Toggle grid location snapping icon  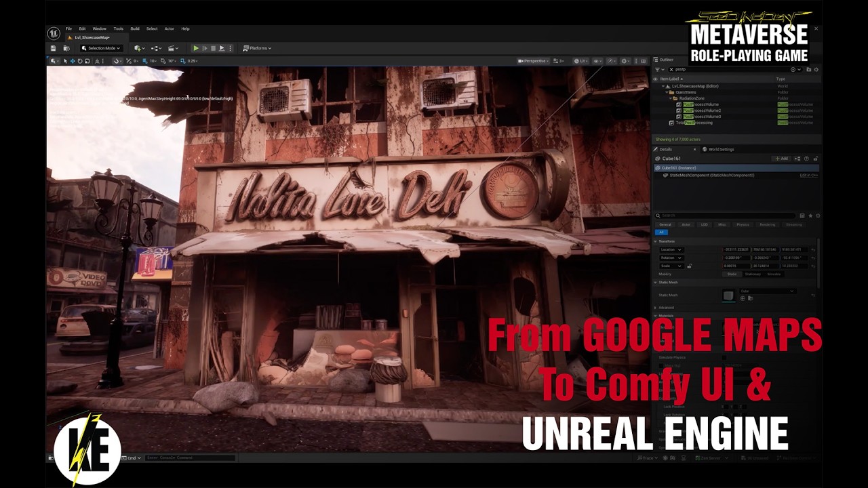(144, 61)
